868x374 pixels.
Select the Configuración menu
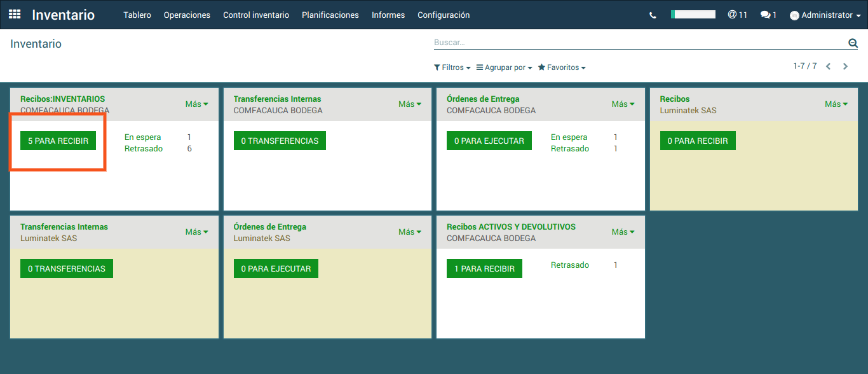click(x=444, y=15)
